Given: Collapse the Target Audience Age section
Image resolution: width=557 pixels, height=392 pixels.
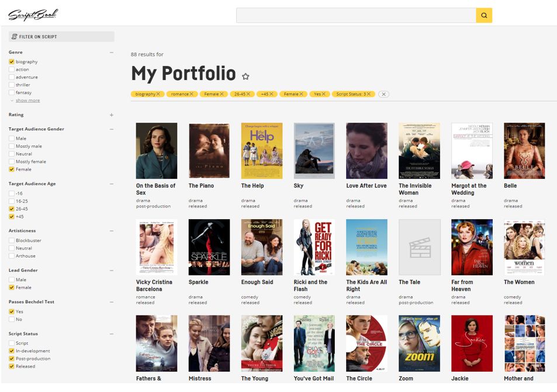Looking at the screenshot, I should pos(112,184).
